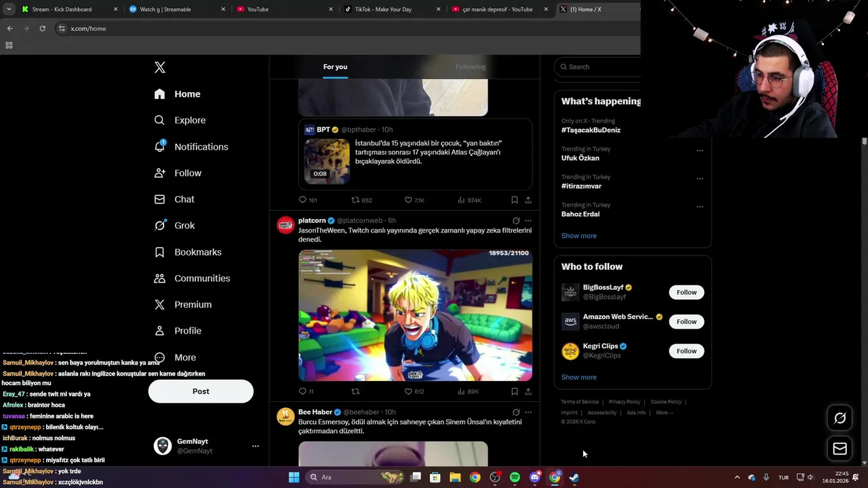Open the platcorn profile name link
The width and height of the screenshot is (868, 488).
[x=312, y=220]
